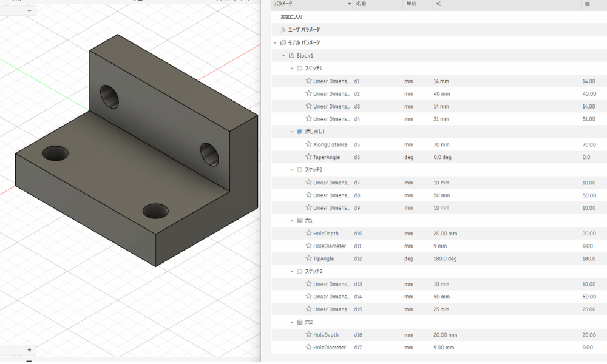
Task: Collapse the モデル パラメータ group
Action: pyautogui.click(x=276, y=43)
